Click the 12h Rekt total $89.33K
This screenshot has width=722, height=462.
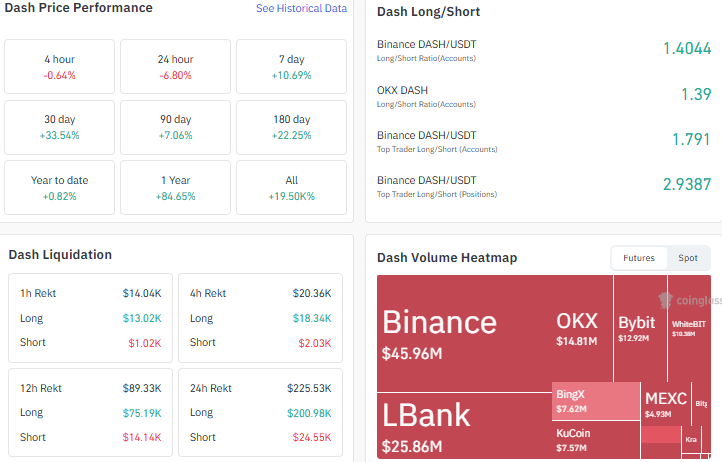point(142,388)
